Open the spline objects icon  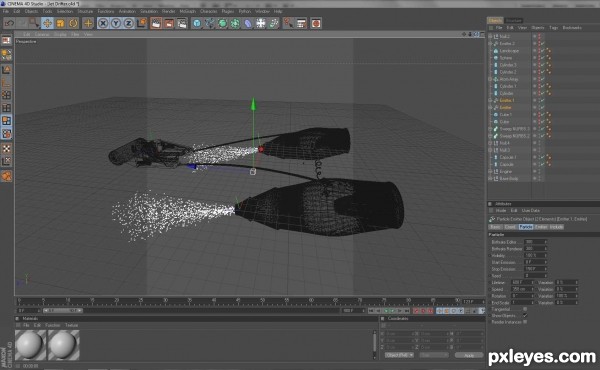click(x=210, y=23)
